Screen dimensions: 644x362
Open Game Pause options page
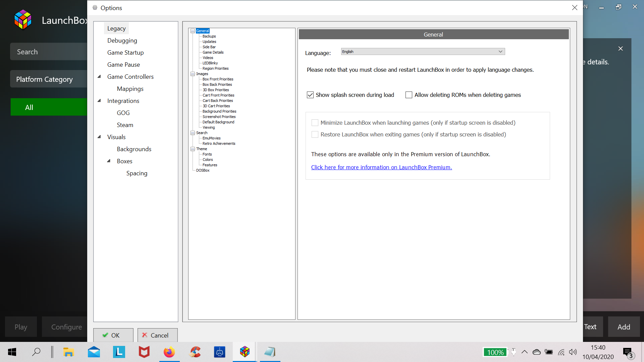click(x=123, y=65)
